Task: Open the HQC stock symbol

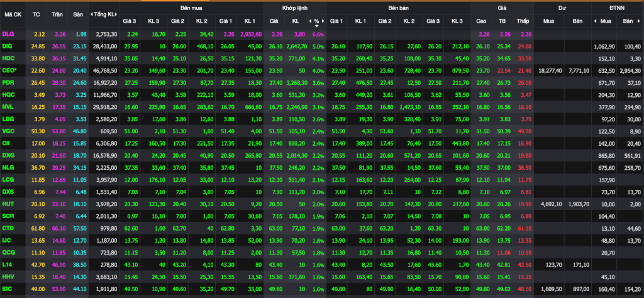Action: [x=8, y=95]
